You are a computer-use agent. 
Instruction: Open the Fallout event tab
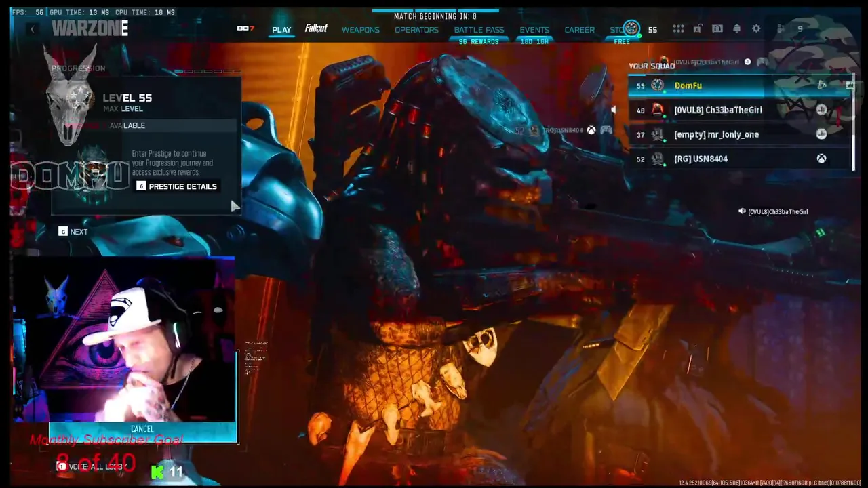(316, 28)
